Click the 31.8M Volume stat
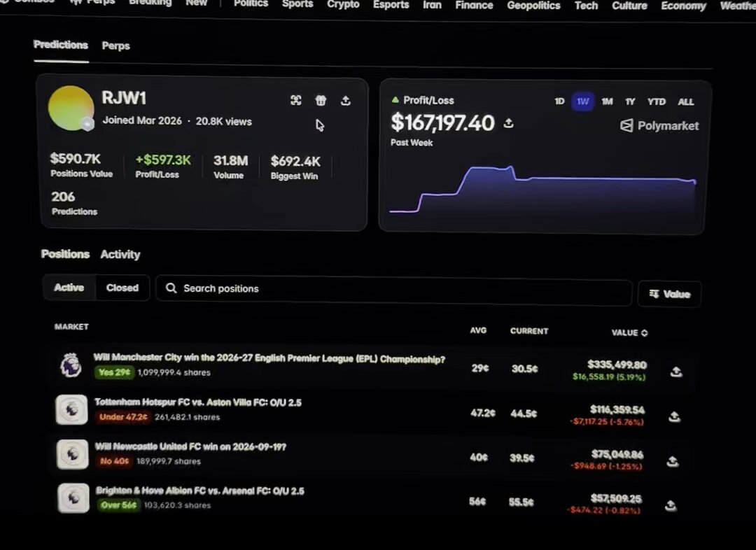The image size is (756, 550). coord(230,167)
